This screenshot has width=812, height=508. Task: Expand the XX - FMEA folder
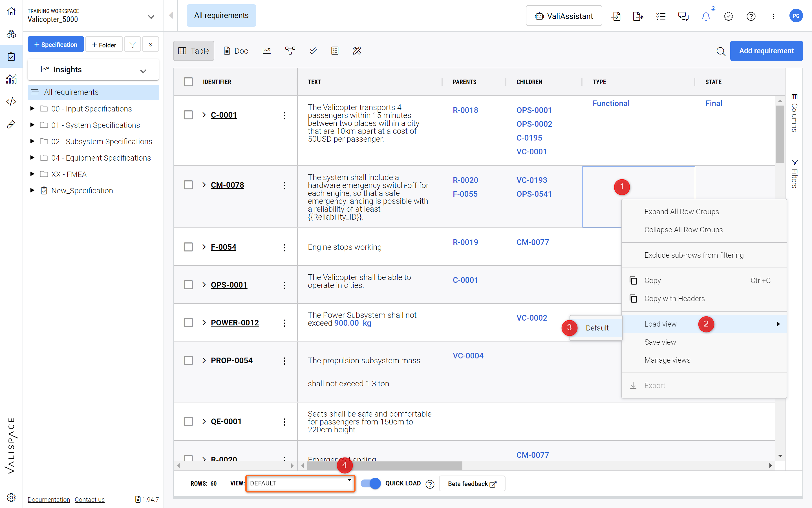click(32, 174)
